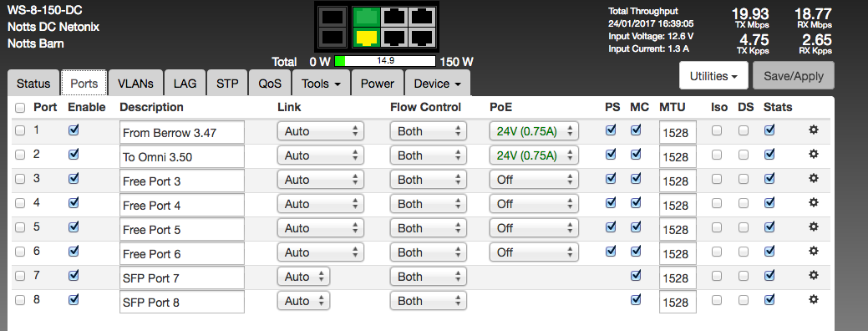Image resolution: width=868 pixels, height=331 pixels.
Task: Toggle the select-all ports checkbox in header
Action: (x=20, y=107)
